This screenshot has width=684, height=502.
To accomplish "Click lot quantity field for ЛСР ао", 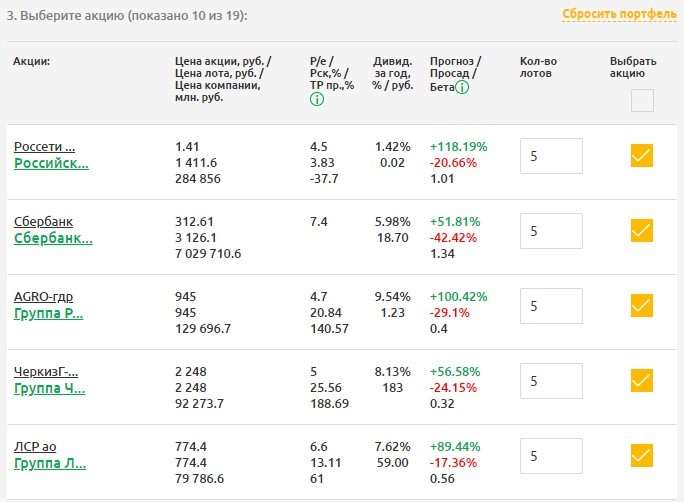I will coord(551,455).
